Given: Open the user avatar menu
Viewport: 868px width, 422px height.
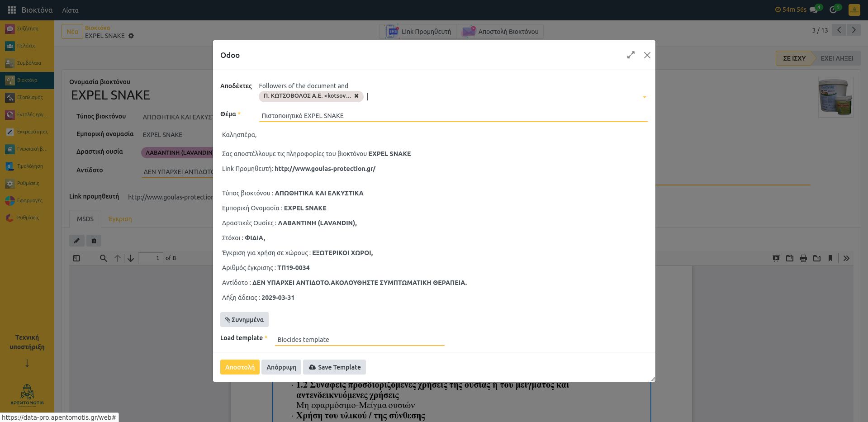Looking at the screenshot, I should 854,10.
